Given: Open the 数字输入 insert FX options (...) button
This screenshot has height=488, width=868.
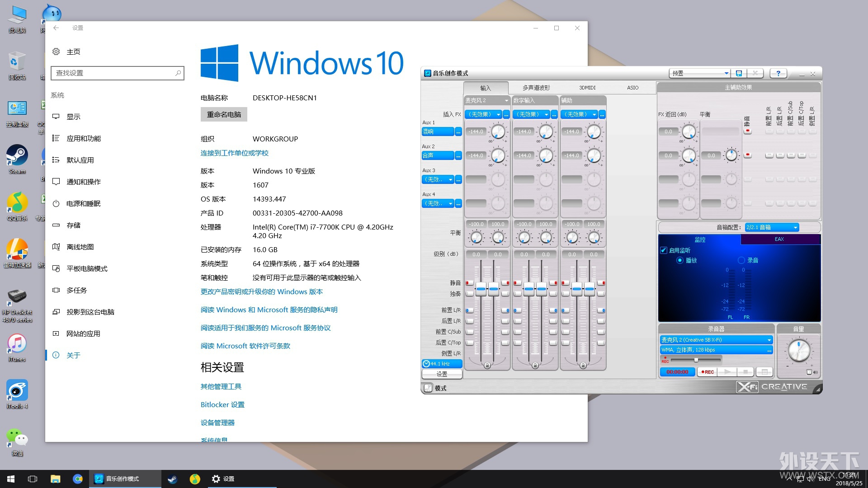Looking at the screenshot, I should tap(554, 114).
